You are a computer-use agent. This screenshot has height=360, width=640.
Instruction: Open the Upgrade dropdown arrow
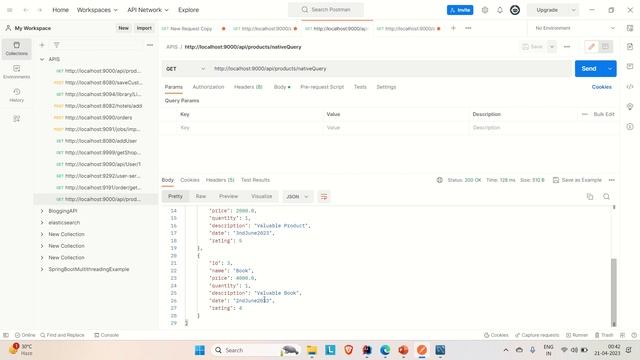coord(573,10)
